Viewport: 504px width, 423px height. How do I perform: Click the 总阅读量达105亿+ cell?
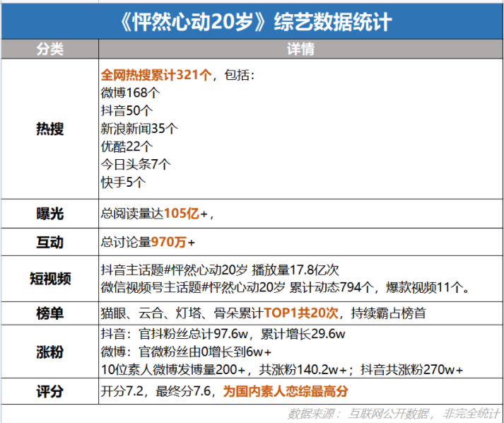[300, 214]
